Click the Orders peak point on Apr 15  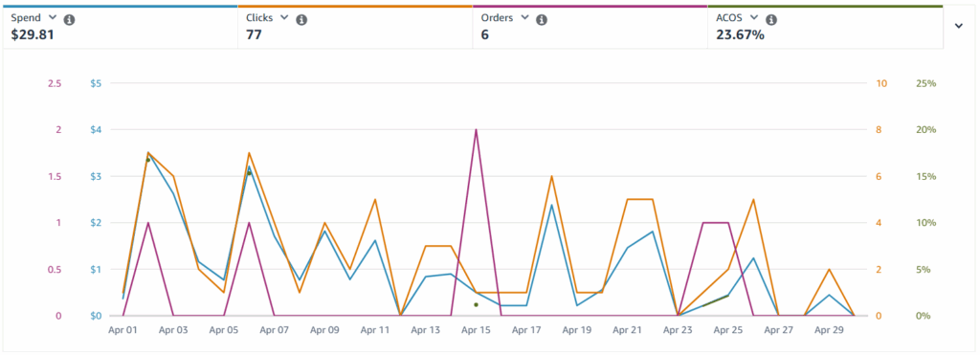click(x=477, y=130)
